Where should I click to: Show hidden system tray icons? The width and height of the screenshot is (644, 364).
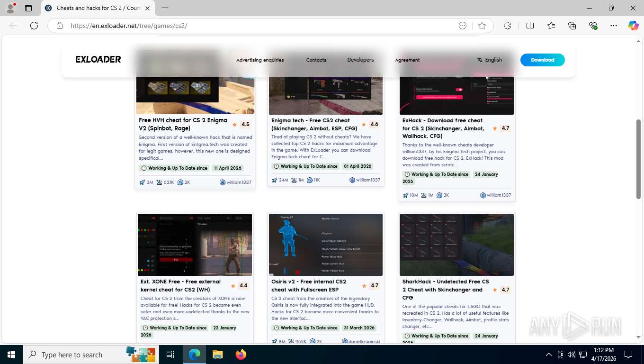point(549,355)
